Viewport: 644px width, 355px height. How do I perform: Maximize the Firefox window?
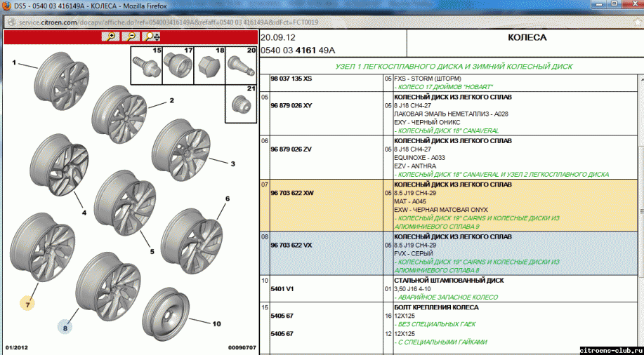[614, 4]
